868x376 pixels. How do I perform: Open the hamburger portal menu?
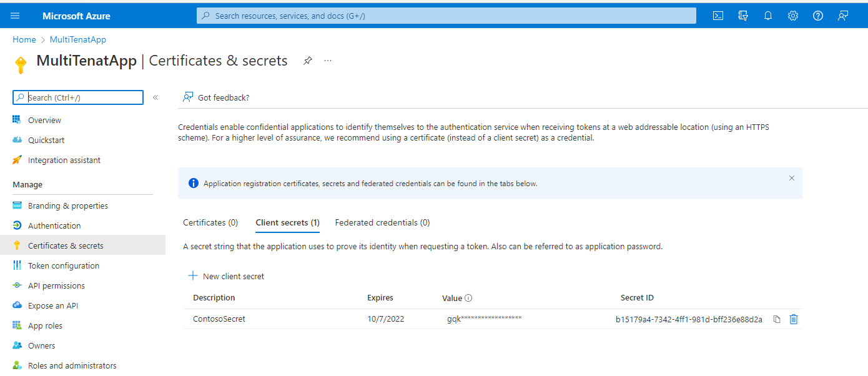16,16
